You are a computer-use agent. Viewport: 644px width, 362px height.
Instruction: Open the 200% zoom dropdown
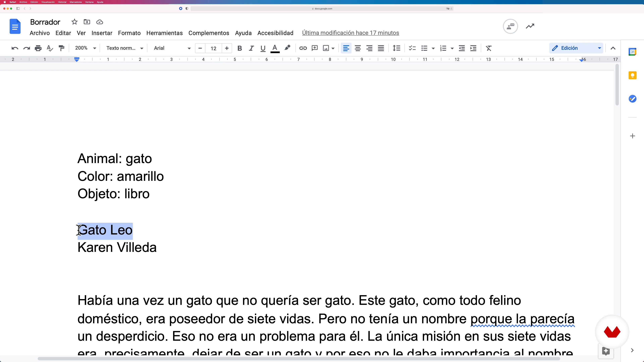click(86, 48)
